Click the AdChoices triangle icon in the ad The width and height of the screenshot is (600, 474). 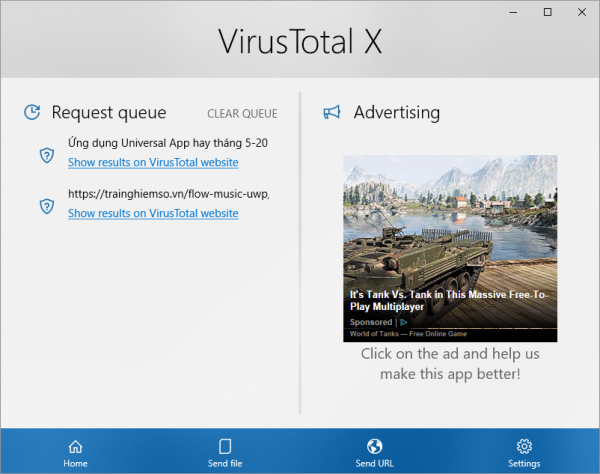point(403,323)
